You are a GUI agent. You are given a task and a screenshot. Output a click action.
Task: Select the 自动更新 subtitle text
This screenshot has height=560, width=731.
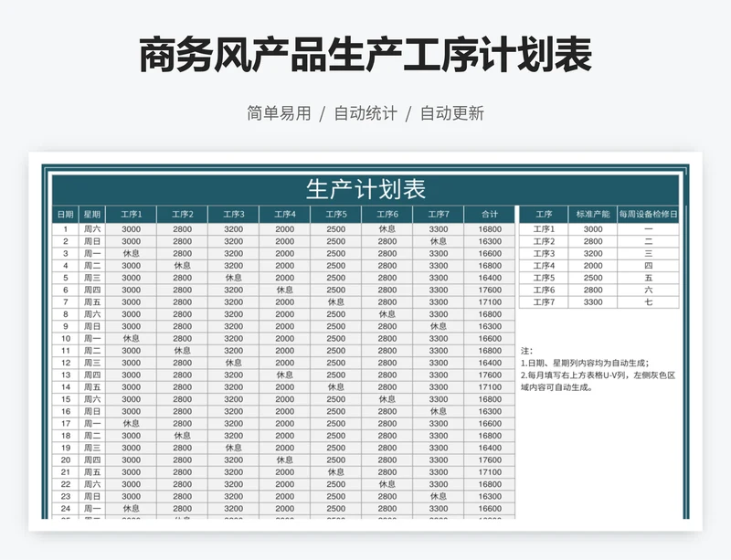coord(451,113)
